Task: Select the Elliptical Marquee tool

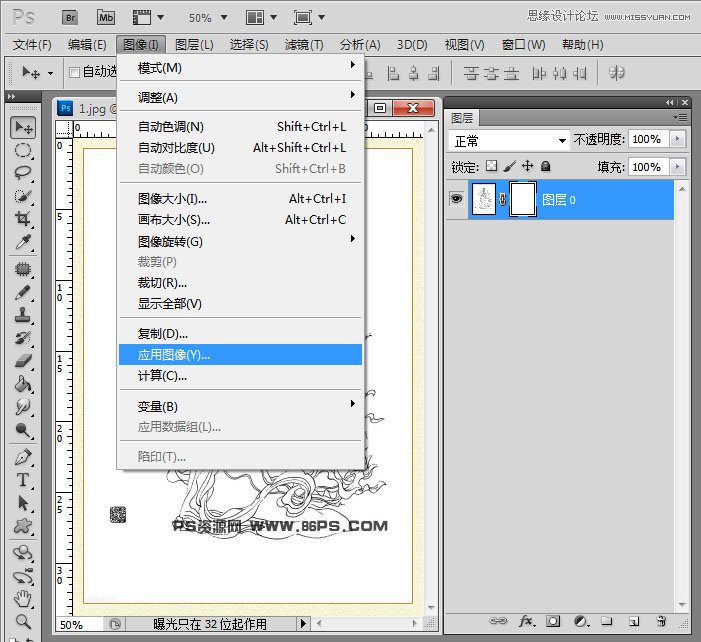Action: click(23, 151)
